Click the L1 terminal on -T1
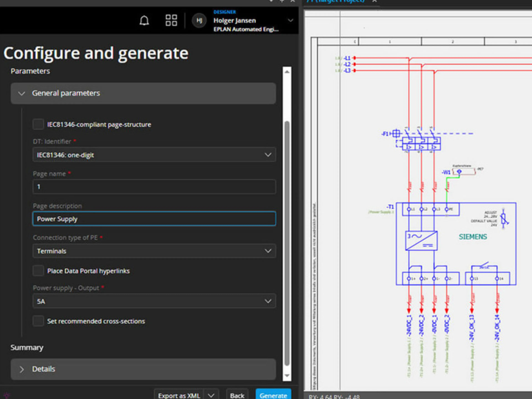The width and height of the screenshot is (532, 399). 409,209
